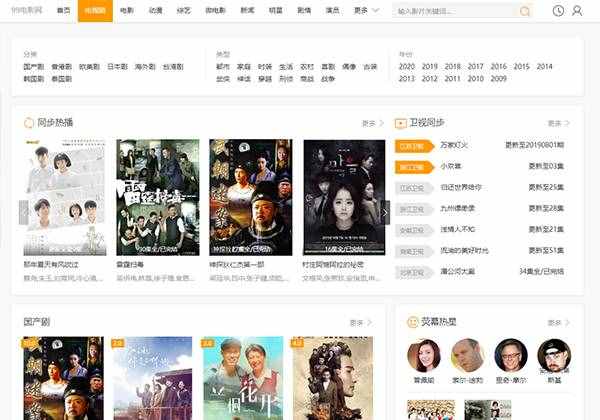Open 小欢喜 in satellite list
Image resolution: width=600 pixels, height=420 pixels.
[x=451, y=166]
